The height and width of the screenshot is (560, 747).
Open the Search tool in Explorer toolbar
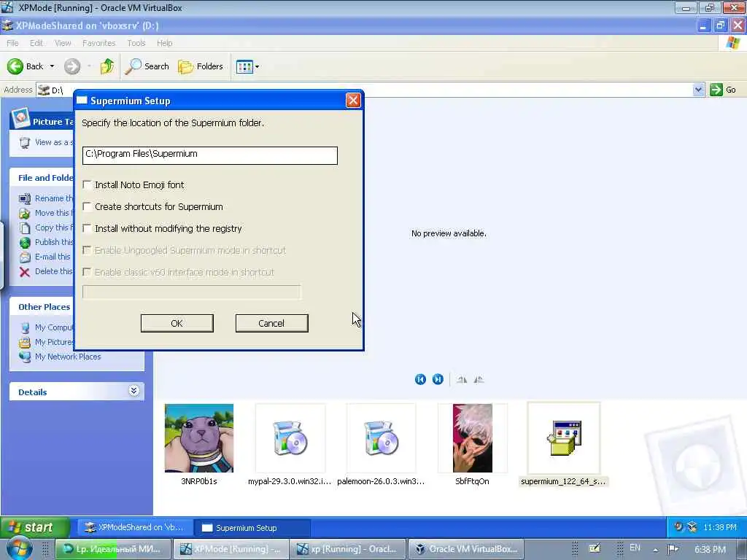point(147,66)
